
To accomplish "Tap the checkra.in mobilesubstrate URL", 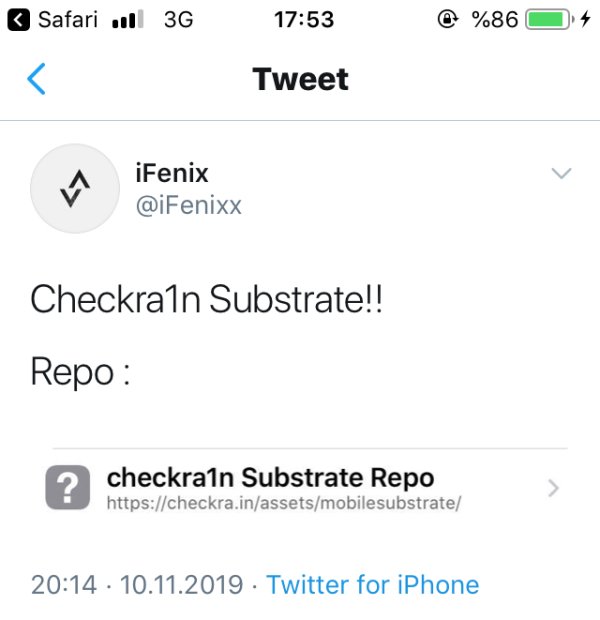I will click(x=284, y=502).
